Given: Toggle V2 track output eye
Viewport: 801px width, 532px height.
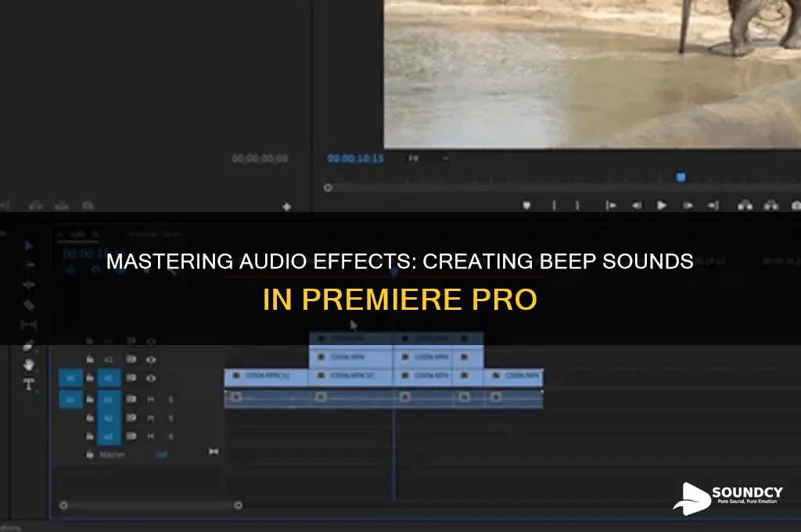Looking at the screenshot, I should coord(151,360).
